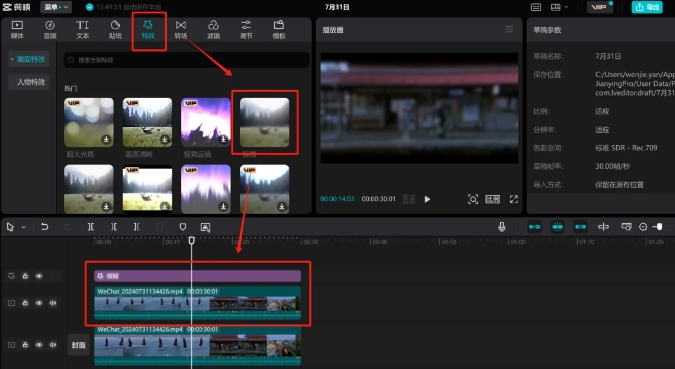675x369 pixels.
Task: Select the purple burst VIP effect thumbnail
Action: pyautogui.click(x=206, y=122)
